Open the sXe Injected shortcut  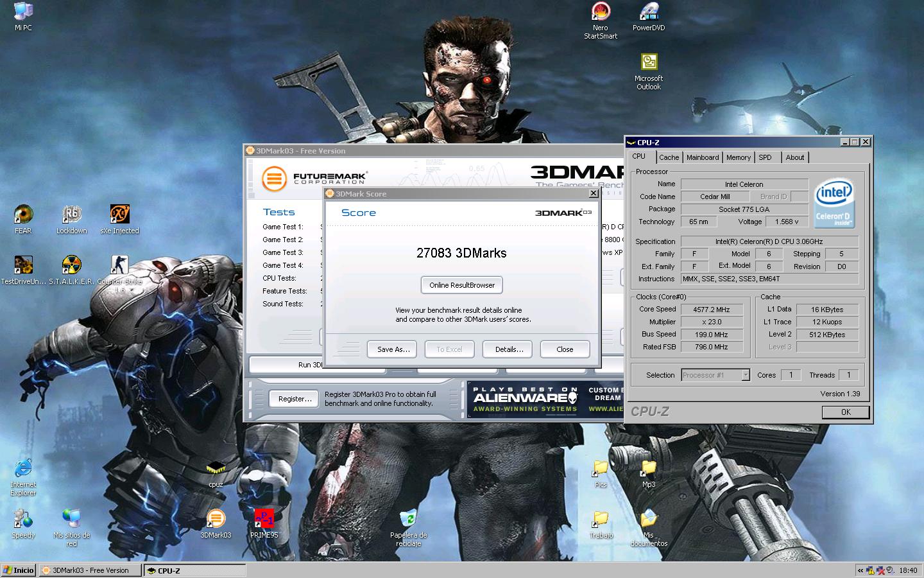pyautogui.click(x=119, y=219)
